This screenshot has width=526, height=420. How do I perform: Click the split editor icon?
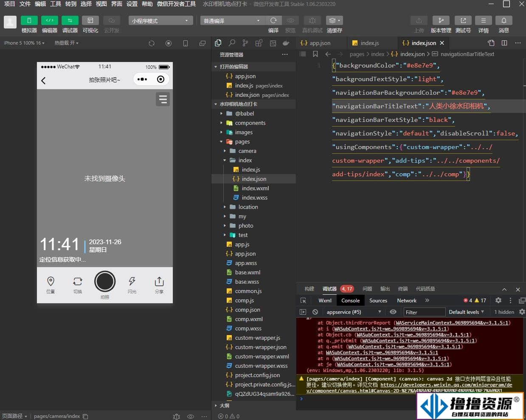pyautogui.click(x=504, y=43)
